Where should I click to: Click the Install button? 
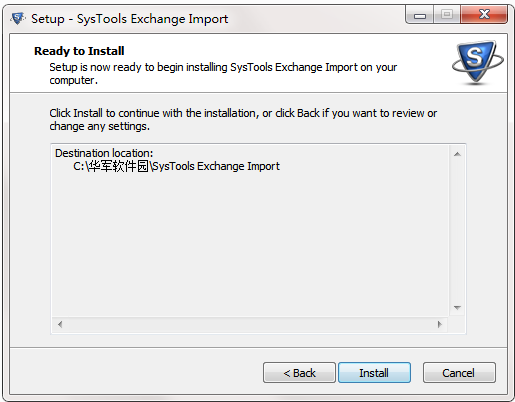(374, 372)
